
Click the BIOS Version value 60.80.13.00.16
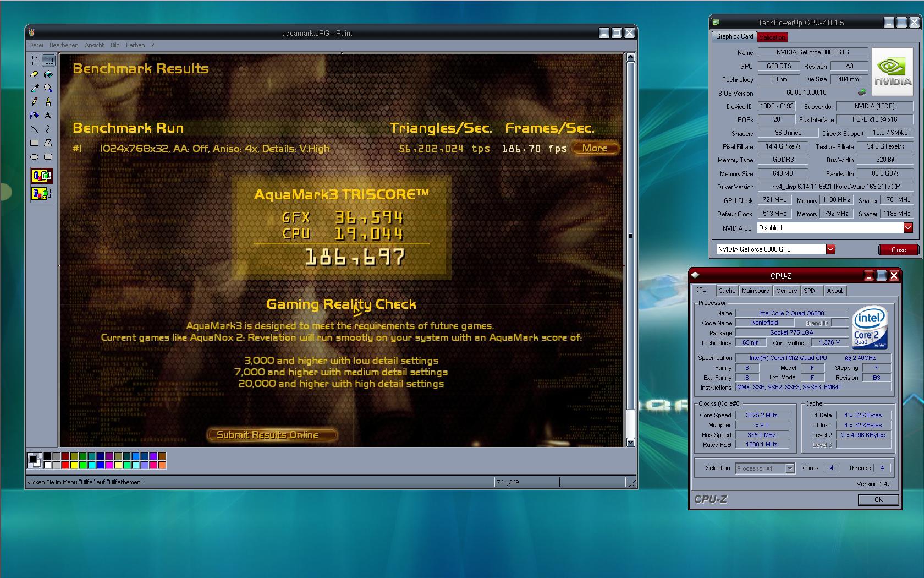pyautogui.click(x=806, y=92)
